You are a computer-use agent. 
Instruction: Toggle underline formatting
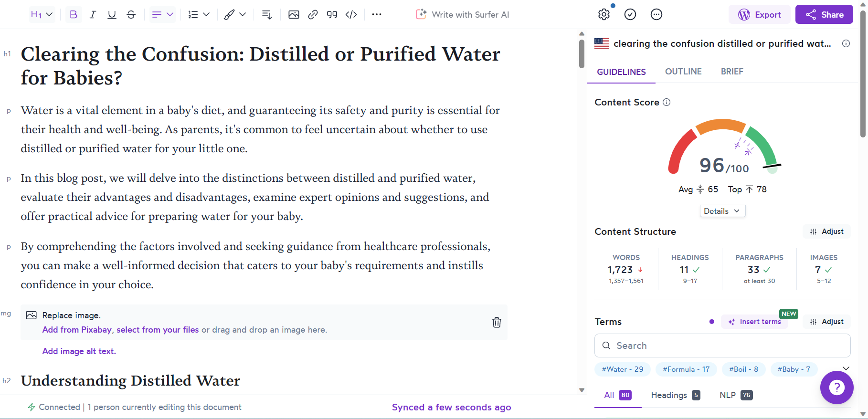point(112,15)
